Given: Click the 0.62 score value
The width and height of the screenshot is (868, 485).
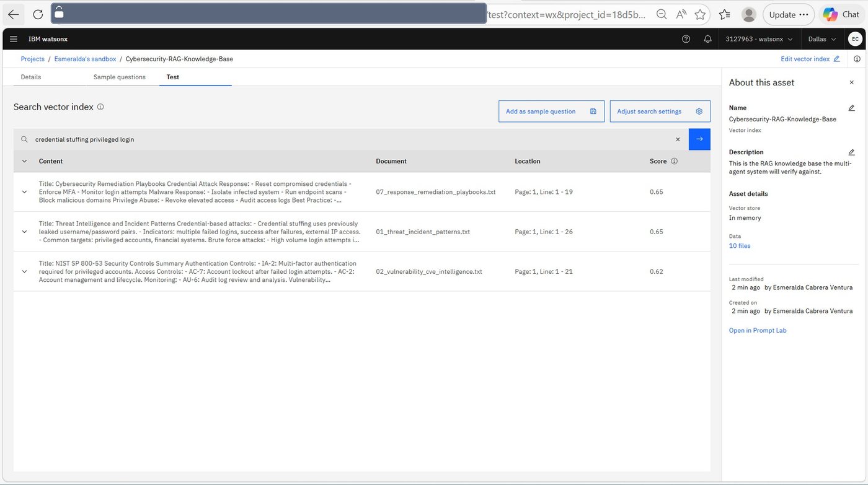Looking at the screenshot, I should pyautogui.click(x=657, y=271).
